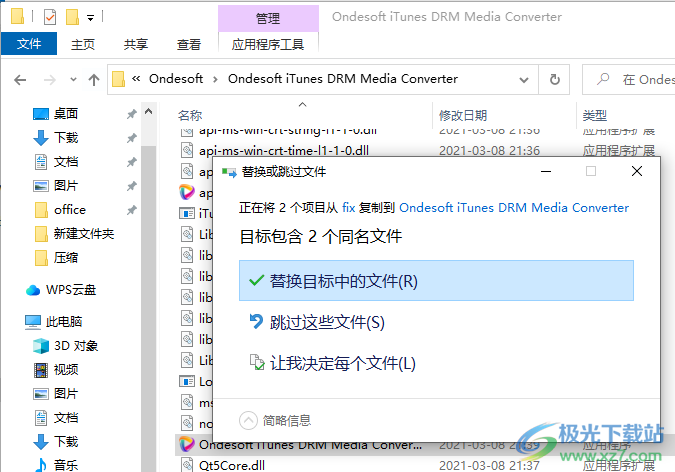Click the Ondesoft app icon in file list
The width and height of the screenshot is (675, 472).
(x=186, y=444)
